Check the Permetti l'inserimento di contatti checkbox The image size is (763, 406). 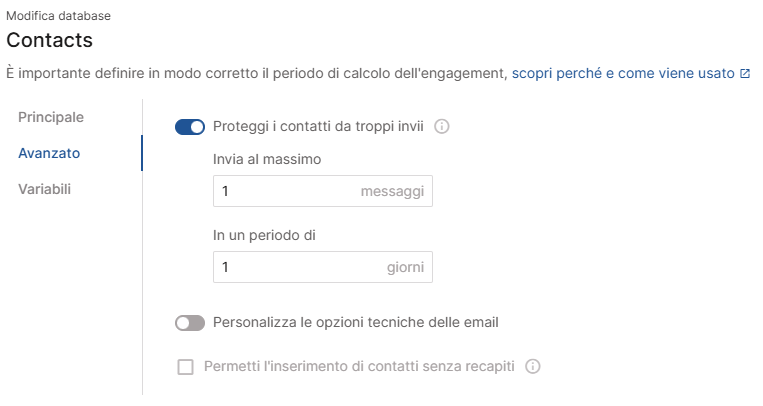point(185,366)
